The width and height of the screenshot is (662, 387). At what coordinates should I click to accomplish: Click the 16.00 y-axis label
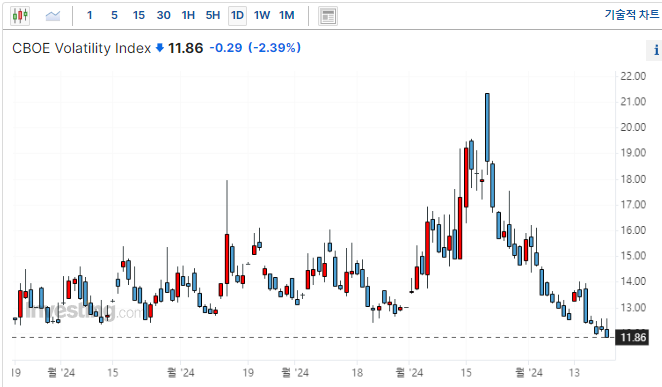pos(633,230)
